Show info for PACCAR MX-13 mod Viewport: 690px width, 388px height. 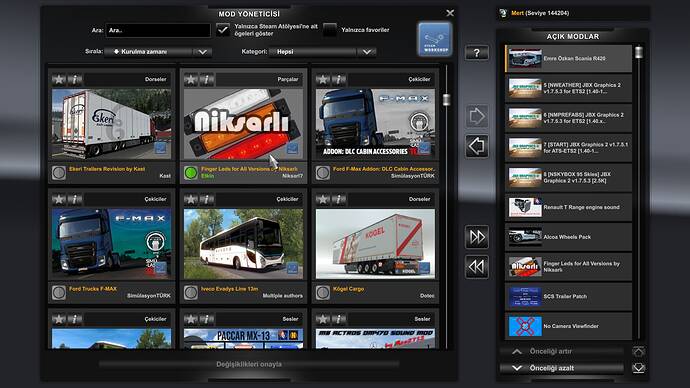[206, 319]
